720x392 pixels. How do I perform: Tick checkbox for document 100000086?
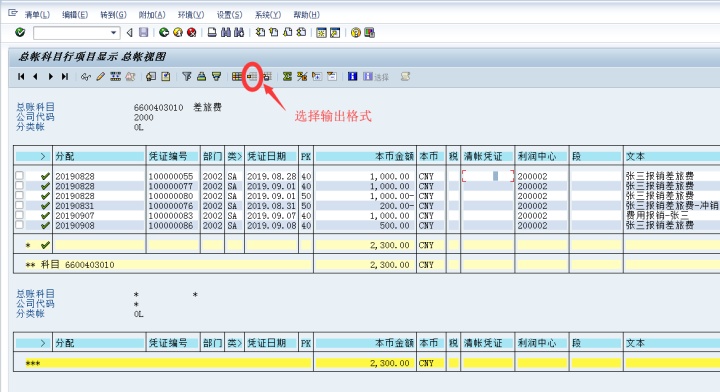click(19, 225)
